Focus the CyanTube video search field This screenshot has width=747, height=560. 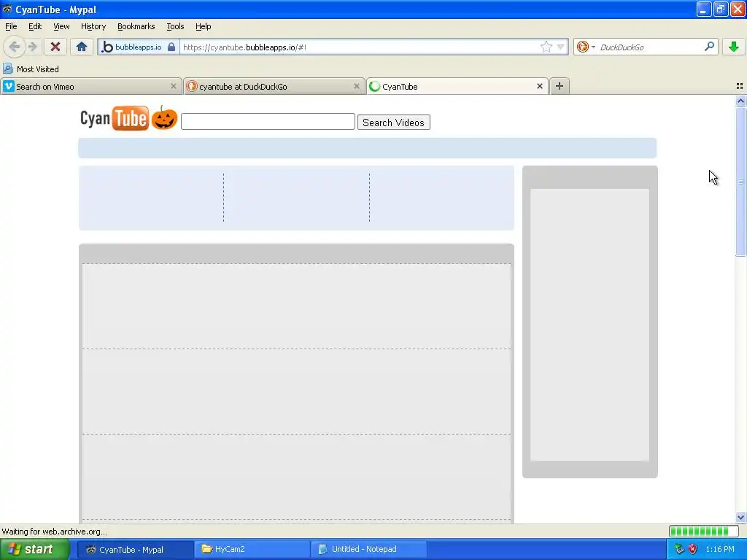coord(268,122)
